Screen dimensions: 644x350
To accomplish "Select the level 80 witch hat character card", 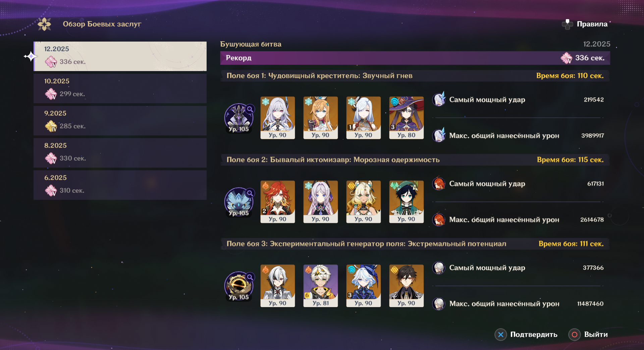I will (407, 118).
